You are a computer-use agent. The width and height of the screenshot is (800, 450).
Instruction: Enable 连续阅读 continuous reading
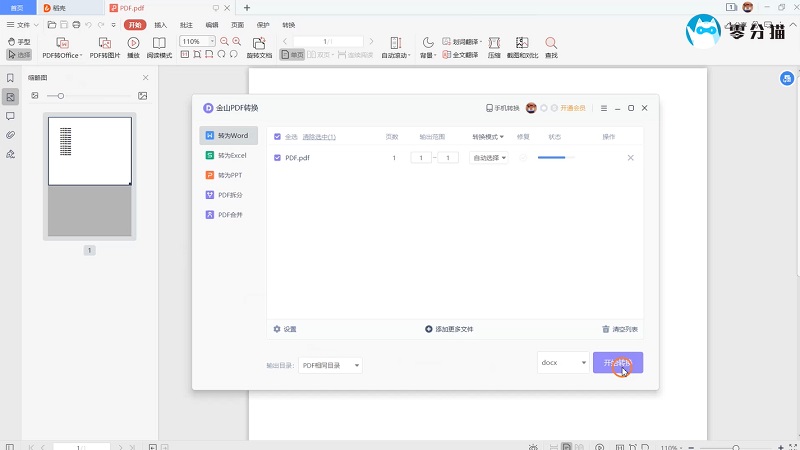click(x=356, y=55)
